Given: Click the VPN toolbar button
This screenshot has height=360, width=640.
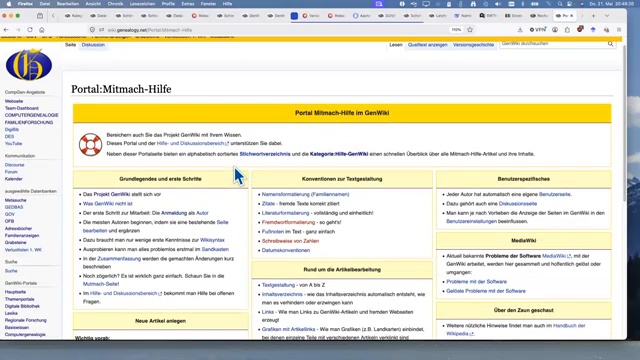Looking at the screenshot, I should coord(538,30).
